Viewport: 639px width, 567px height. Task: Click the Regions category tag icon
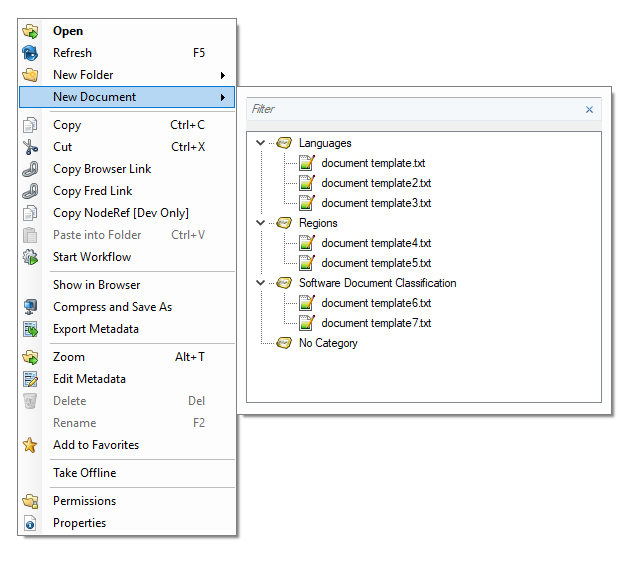[284, 223]
